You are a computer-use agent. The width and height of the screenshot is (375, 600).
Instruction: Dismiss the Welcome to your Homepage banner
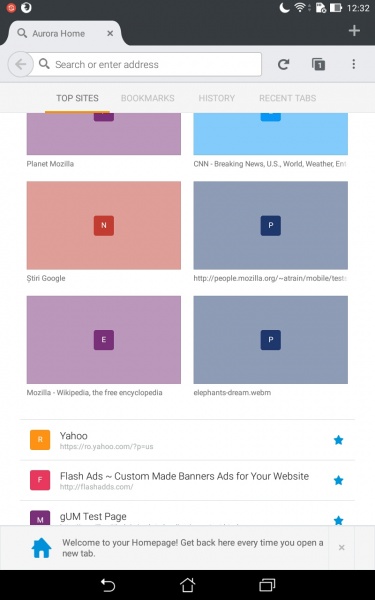tap(342, 548)
